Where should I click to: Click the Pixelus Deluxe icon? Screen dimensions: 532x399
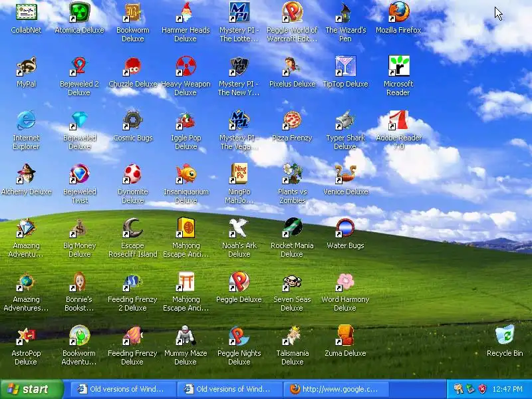tap(292, 66)
